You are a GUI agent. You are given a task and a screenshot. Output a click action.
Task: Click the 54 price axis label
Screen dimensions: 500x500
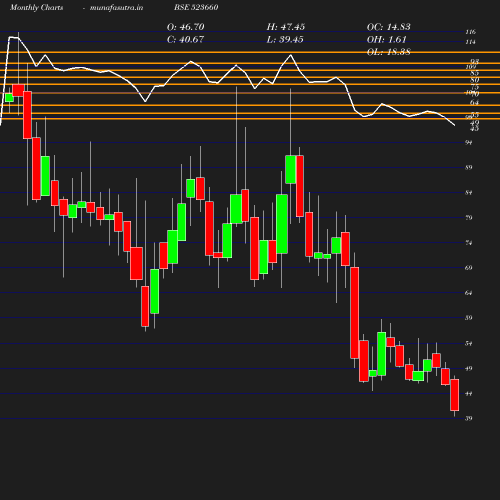[469, 343]
